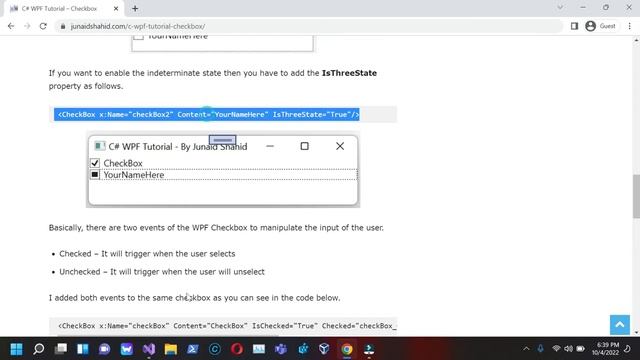Click the battery status icon
The width and height of the screenshot is (640, 360).
click(580, 349)
